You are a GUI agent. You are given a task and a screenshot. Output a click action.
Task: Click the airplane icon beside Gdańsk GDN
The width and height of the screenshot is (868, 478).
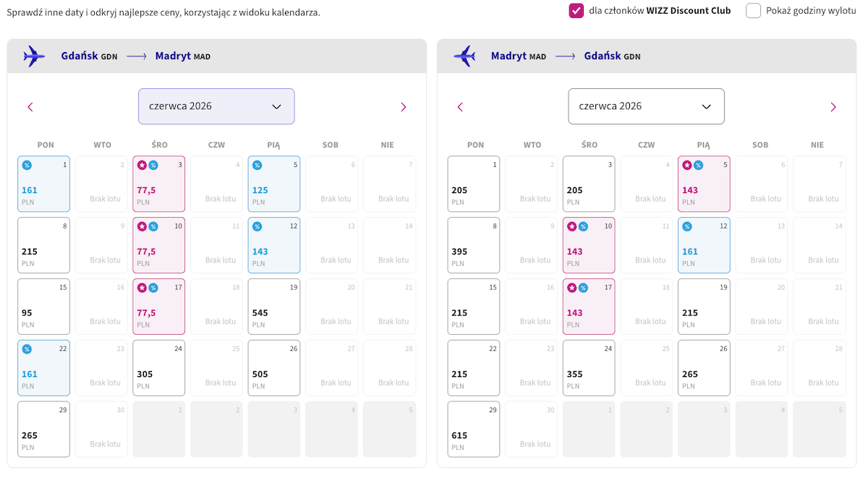(x=34, y=56)
